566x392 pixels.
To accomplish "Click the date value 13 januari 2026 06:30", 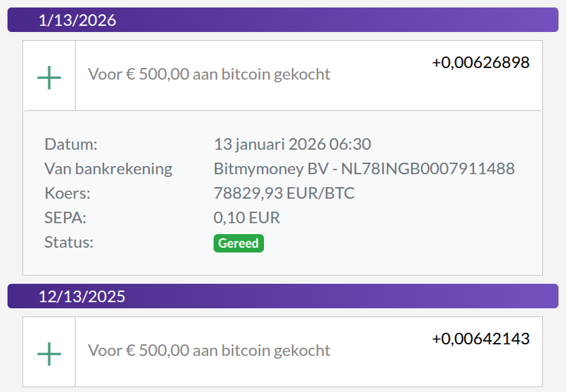I will coord(292,144).
